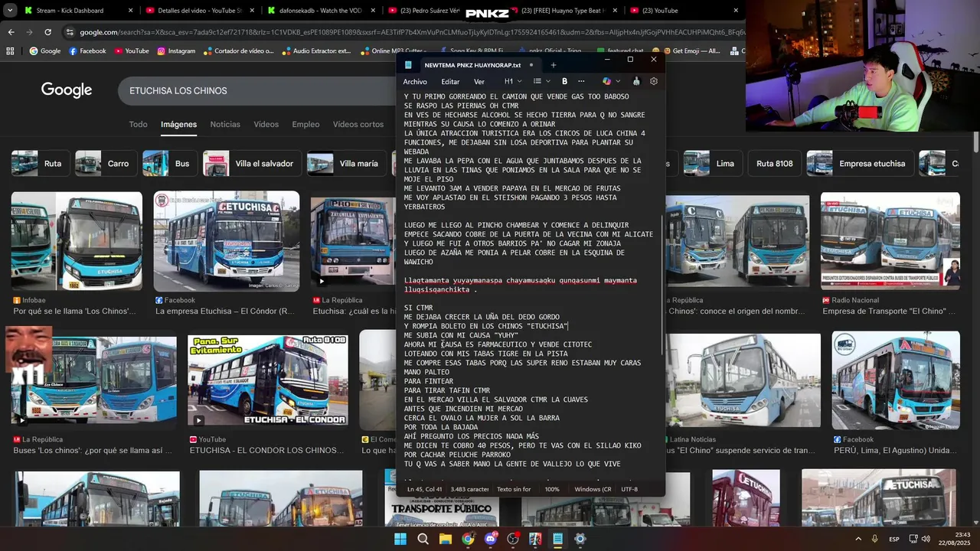Filter images by Bus chip

tap(170, 164)
